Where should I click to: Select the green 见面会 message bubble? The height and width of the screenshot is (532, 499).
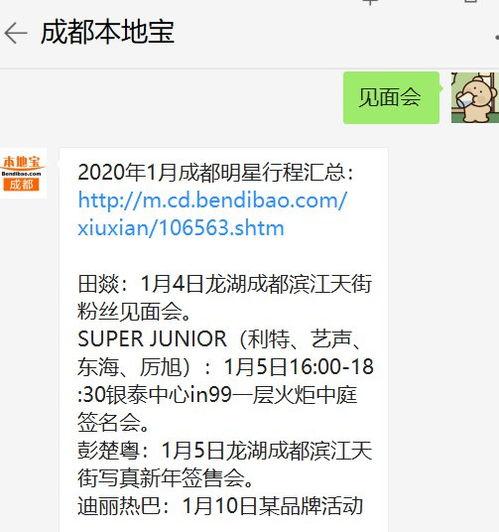coord(391,98)
